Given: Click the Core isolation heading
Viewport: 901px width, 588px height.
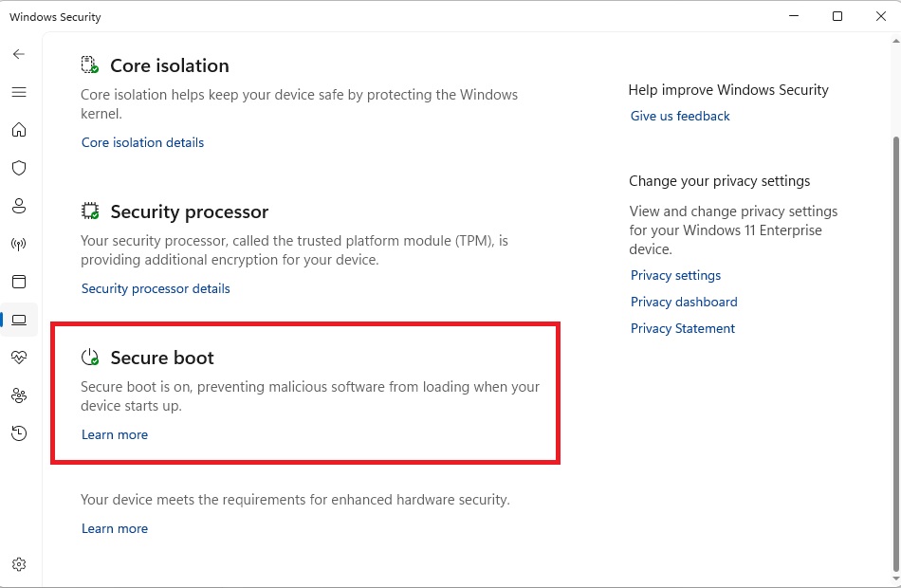Looking at the screenshot, I should tap(170, 65).
